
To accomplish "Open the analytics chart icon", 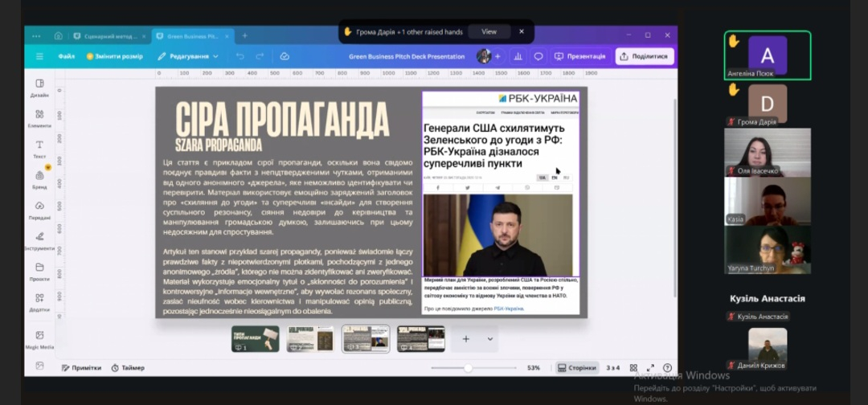I will click(518, 56).
